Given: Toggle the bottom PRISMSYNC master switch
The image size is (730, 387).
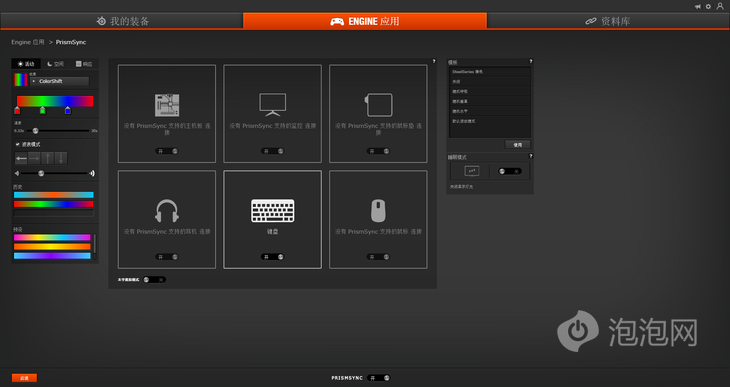Looking at the screenshot, I should point(379,378).
